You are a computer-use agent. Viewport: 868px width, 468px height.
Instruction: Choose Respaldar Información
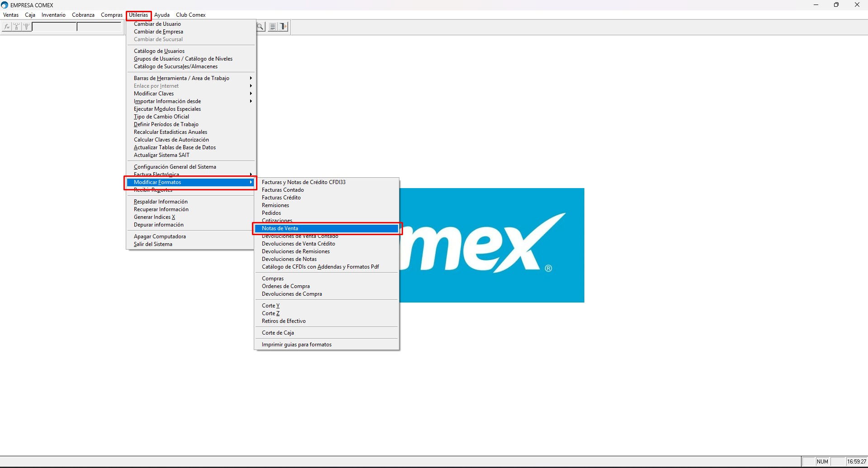[191, 202]
